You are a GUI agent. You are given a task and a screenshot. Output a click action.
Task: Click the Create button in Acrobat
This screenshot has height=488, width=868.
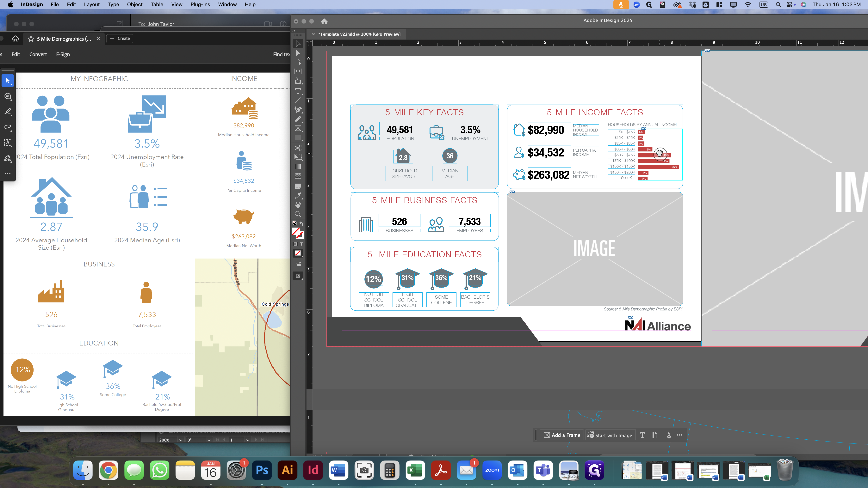click(x=120, y=38)
